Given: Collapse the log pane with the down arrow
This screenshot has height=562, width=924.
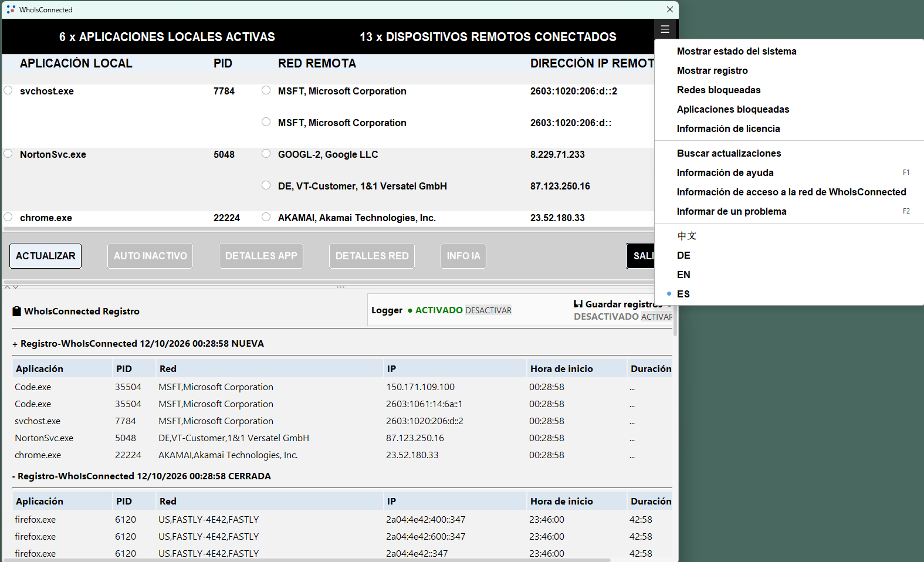Looking at the screenshot, I should coord(16,287).
